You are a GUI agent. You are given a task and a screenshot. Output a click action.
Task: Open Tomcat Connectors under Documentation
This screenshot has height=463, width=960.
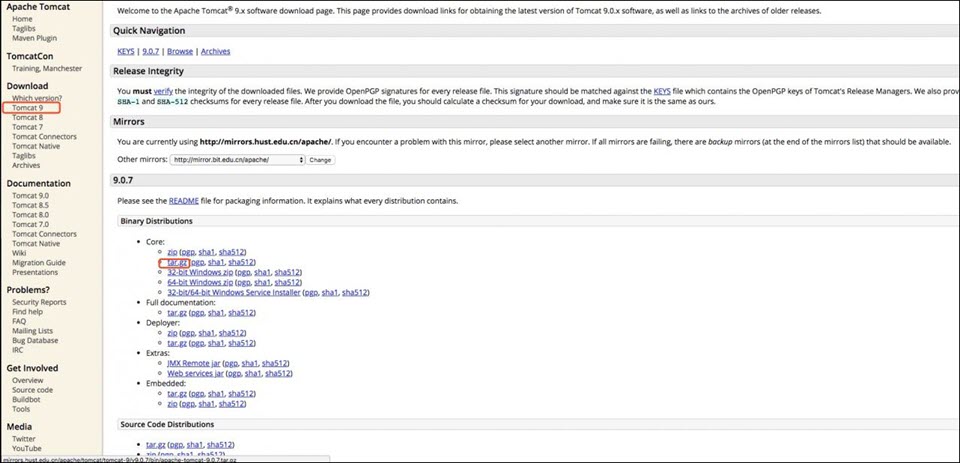(44, 234)
